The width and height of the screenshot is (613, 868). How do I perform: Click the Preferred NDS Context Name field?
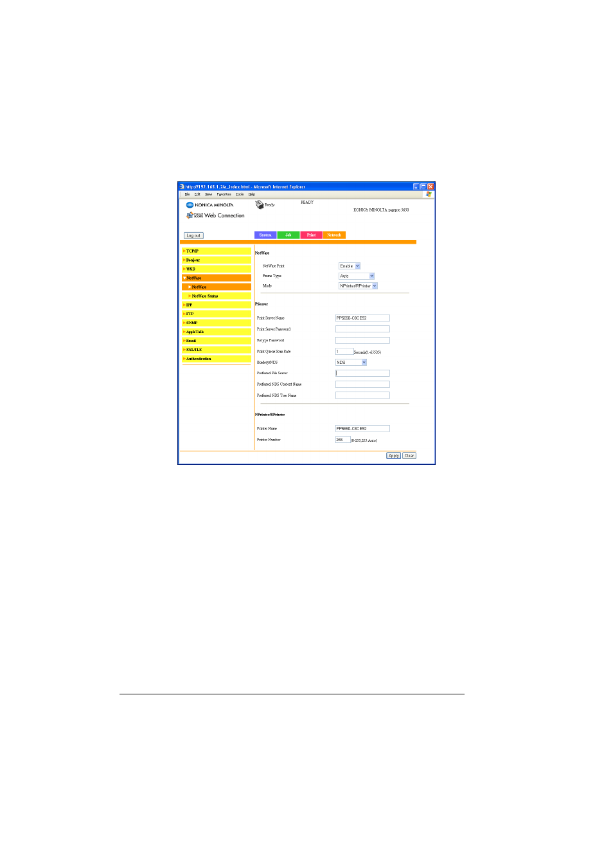(x=362, y=384)
